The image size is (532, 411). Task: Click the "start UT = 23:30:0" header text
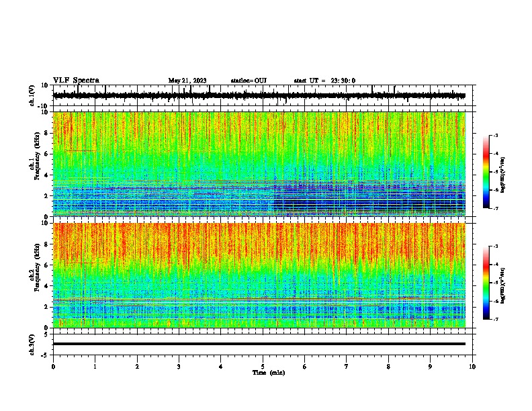324,81
